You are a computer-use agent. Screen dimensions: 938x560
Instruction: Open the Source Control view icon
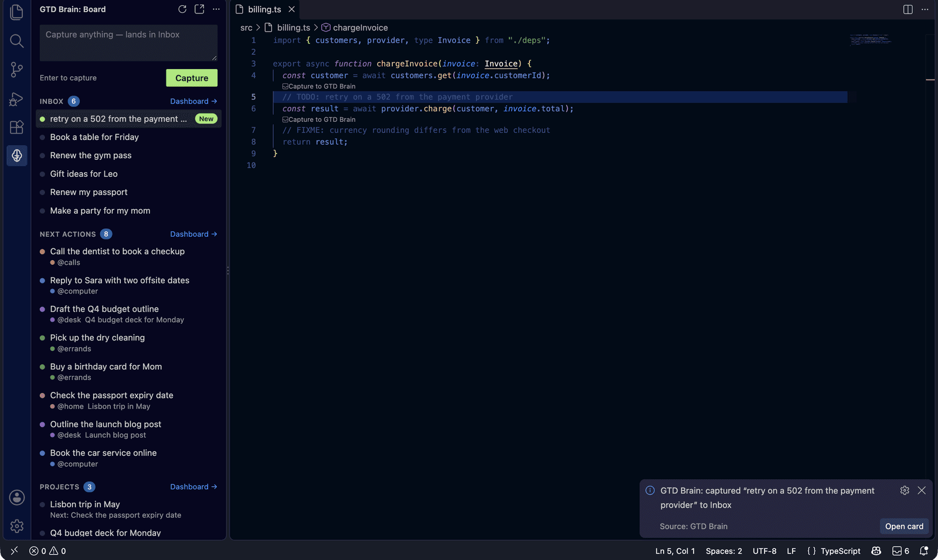(17, 70)
